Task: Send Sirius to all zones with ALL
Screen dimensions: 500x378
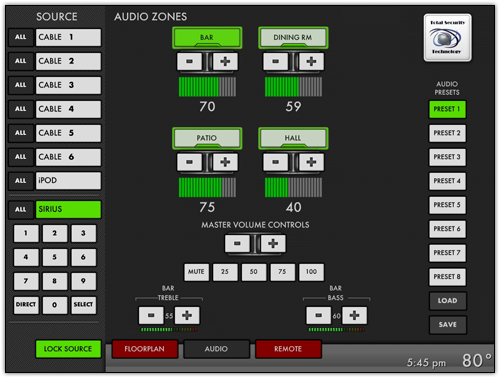Action: coord(21,209)
